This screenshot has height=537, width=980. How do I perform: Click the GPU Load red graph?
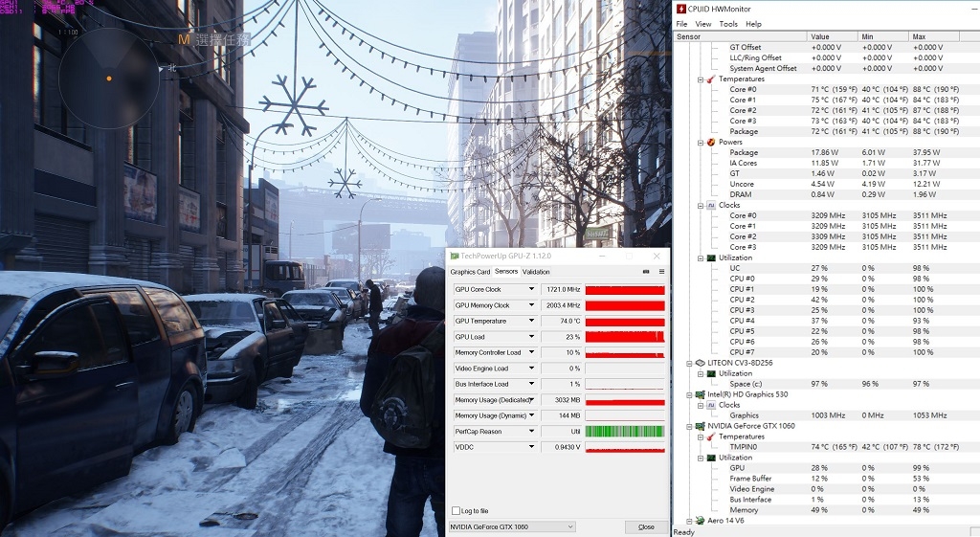point(624,337)
